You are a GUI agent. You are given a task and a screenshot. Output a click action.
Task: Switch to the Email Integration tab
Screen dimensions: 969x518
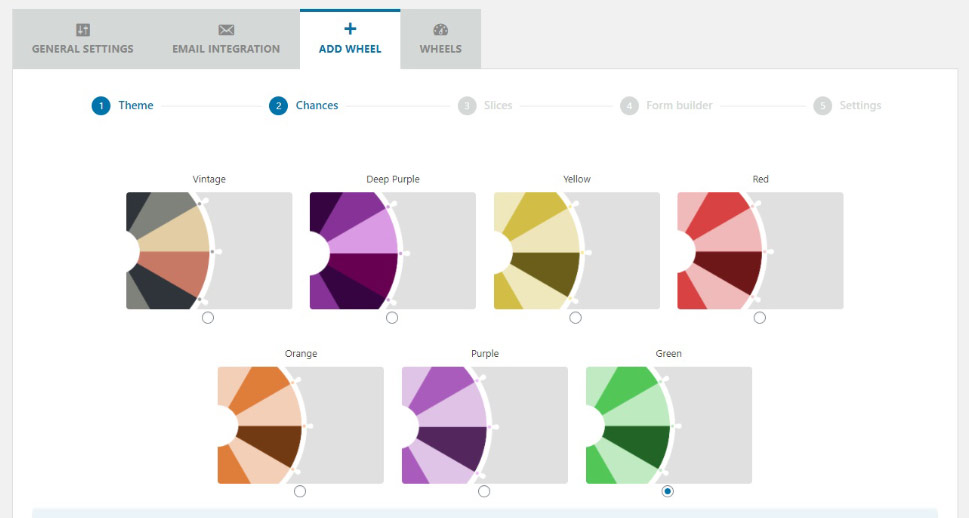(226, 39)
